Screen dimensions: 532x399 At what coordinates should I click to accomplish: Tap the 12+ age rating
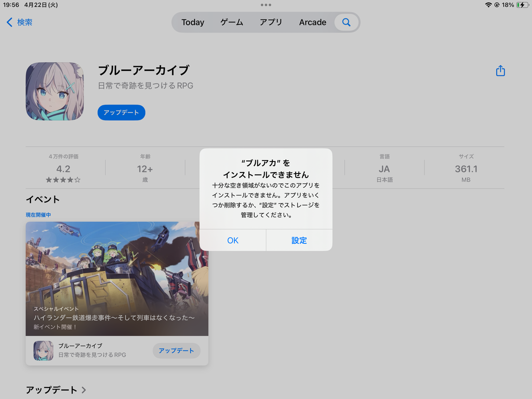(x=145, y=169)
